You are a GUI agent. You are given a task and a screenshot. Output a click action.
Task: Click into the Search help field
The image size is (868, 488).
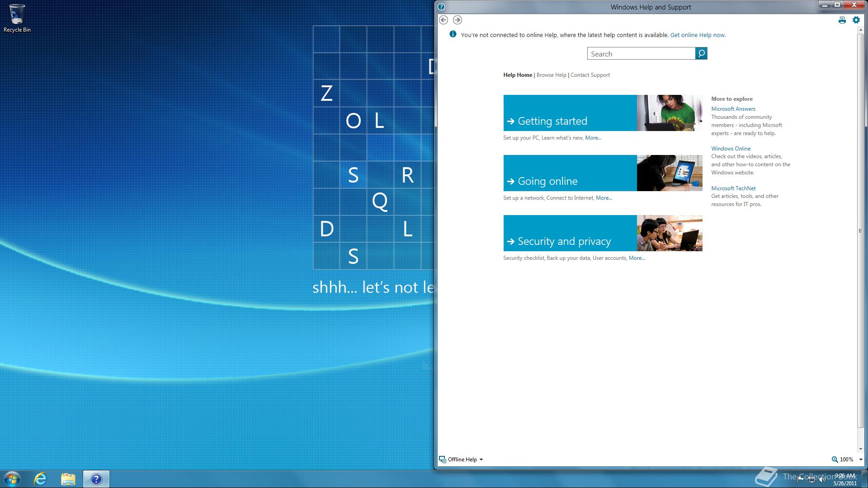[641, 53]
